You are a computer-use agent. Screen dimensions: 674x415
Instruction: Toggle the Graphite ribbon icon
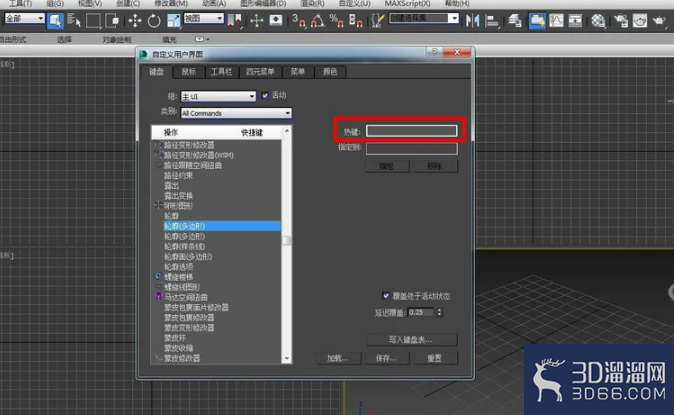click(x=537, y=20)
